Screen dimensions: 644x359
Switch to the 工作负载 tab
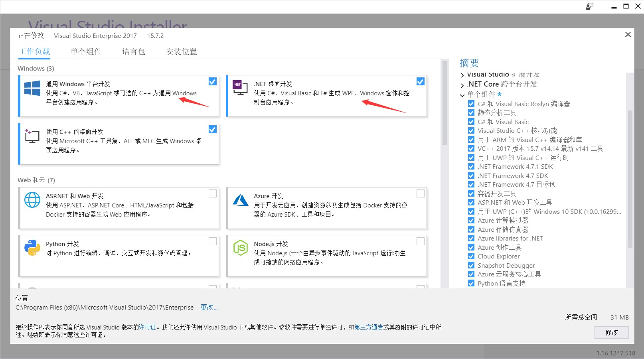coord(35,51)
